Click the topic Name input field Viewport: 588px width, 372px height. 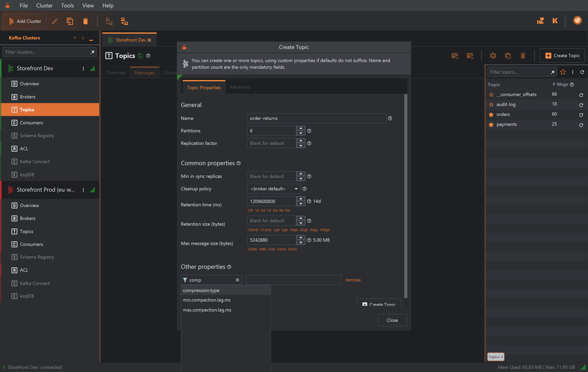tap(316, 118)
